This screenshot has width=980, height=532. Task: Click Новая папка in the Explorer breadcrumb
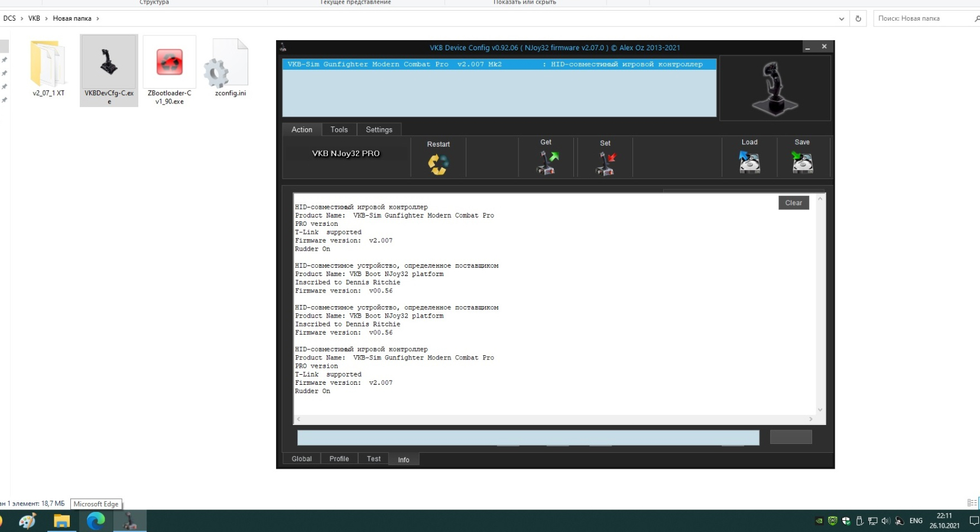[x=72, y=18]
